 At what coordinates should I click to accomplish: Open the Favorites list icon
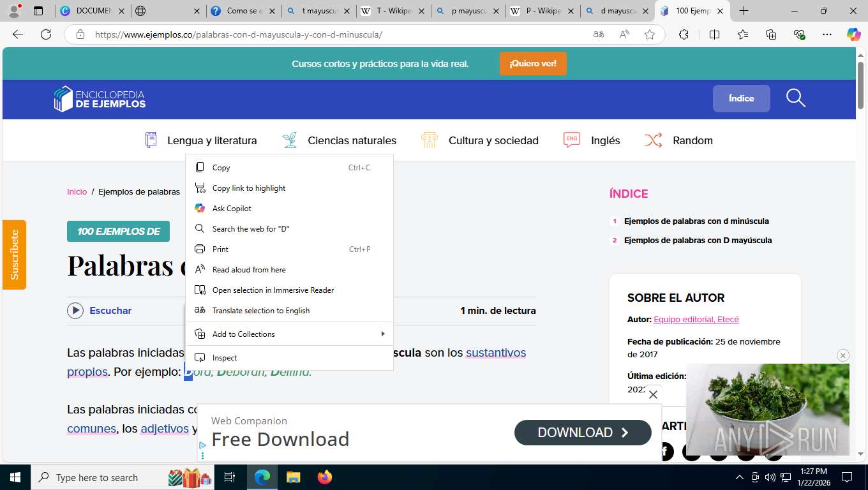(x=743, y=34)
